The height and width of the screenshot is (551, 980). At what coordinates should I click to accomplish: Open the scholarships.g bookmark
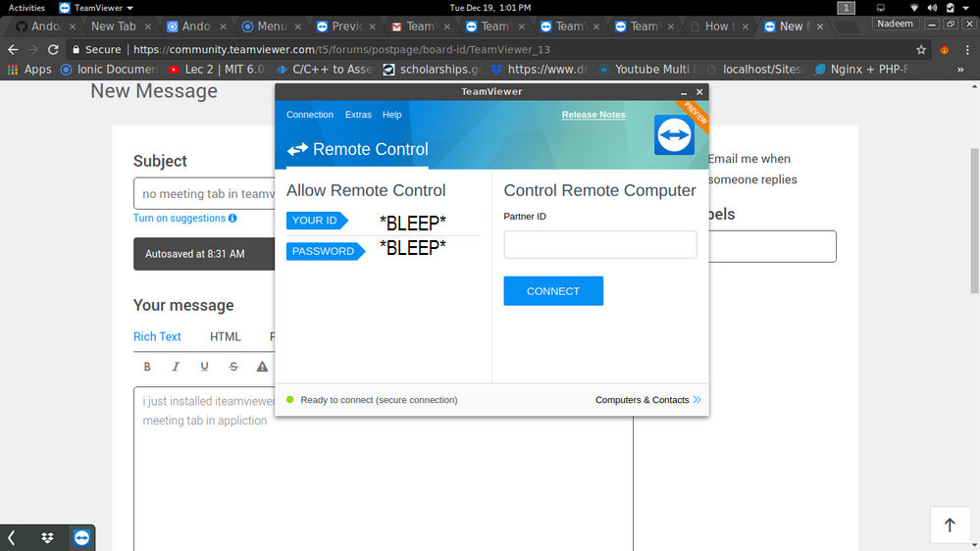point(432,70)
